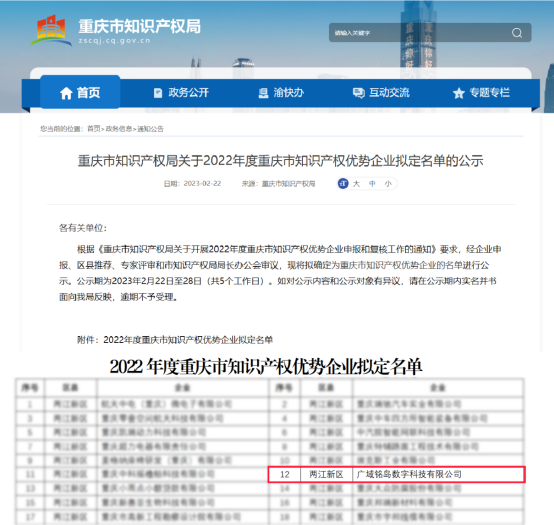The image size is (554, 525).
Task: Open the 政务公开 menu tab
Action: [x=181, y=93]
